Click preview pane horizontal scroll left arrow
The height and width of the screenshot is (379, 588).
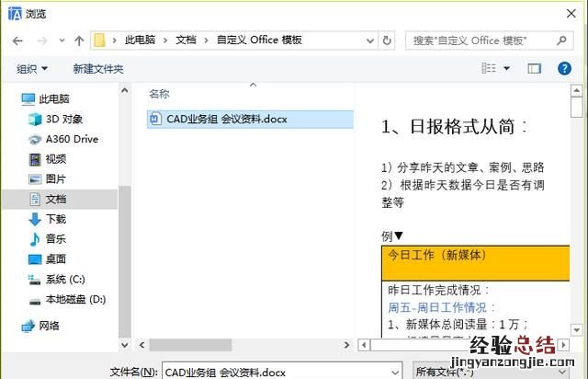(x=364, y=345)
